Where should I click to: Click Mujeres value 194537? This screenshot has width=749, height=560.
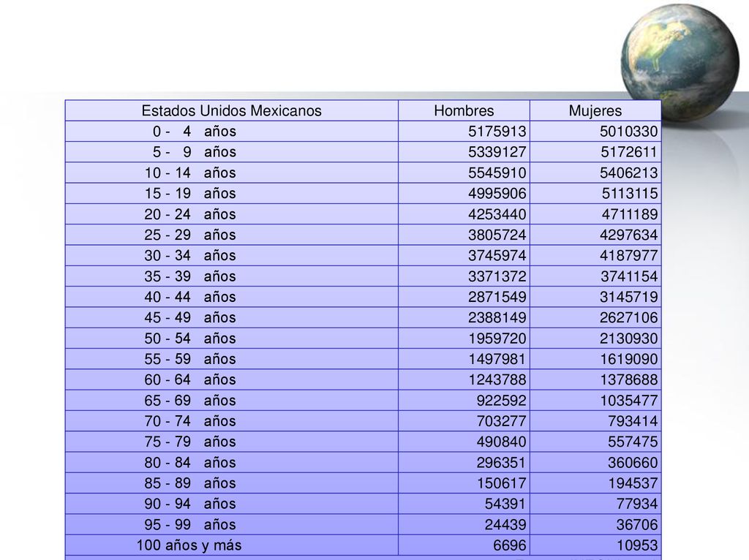(633, 483)
